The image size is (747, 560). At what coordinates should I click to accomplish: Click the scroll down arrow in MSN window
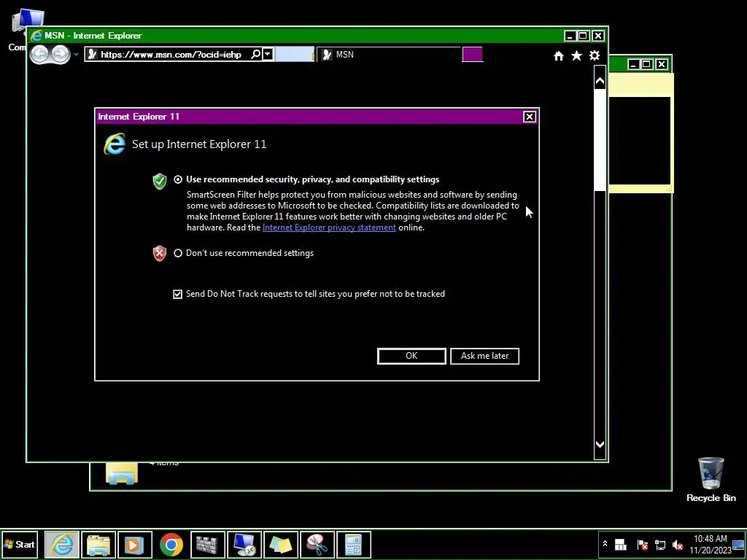[x=600, y=444]
